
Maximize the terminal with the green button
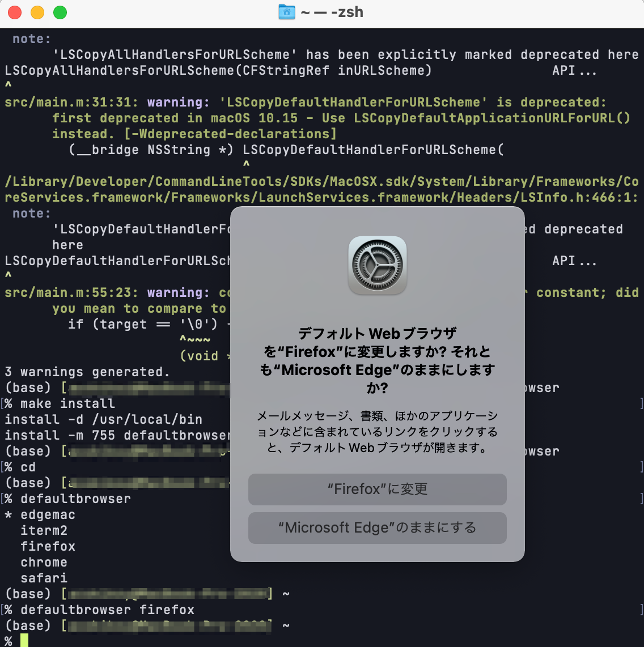coord(60,12)
